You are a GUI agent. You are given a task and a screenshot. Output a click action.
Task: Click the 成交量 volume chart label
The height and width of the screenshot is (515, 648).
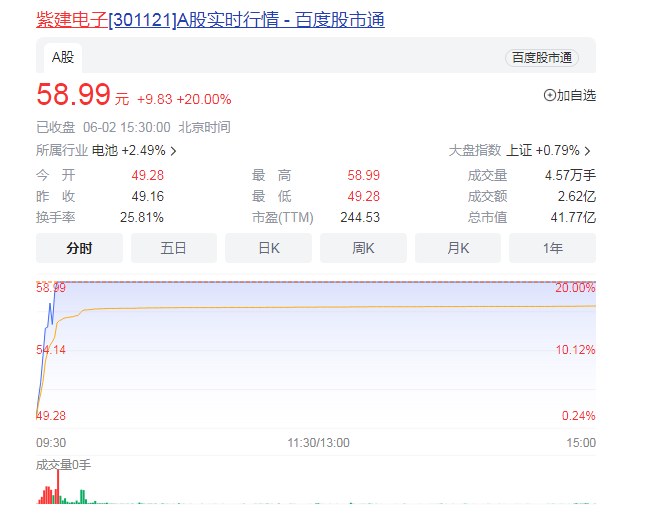coord(63,465)
